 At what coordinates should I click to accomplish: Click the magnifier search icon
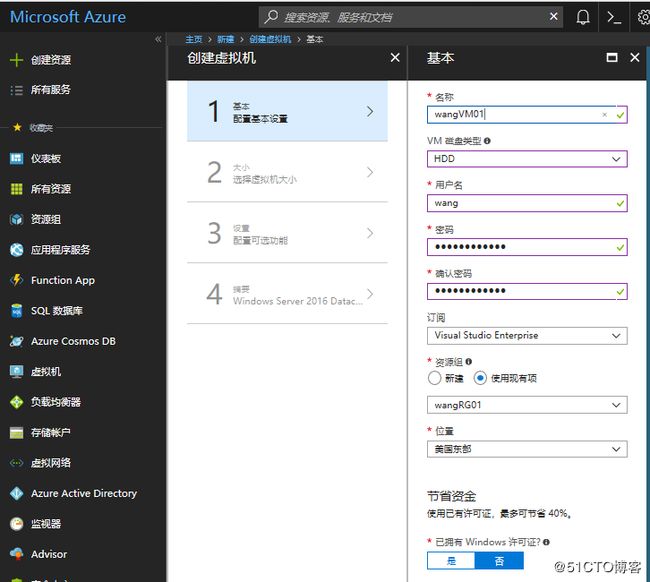(x=272, y=17)
